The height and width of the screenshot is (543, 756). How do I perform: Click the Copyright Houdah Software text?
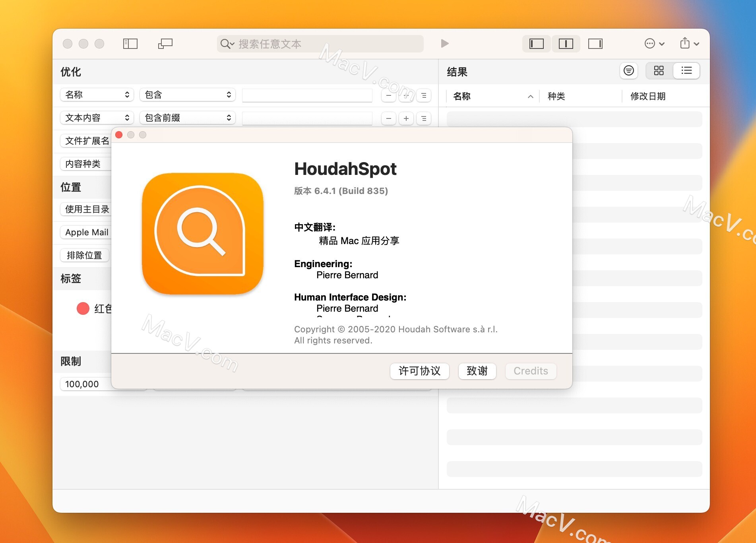[396, 335]
